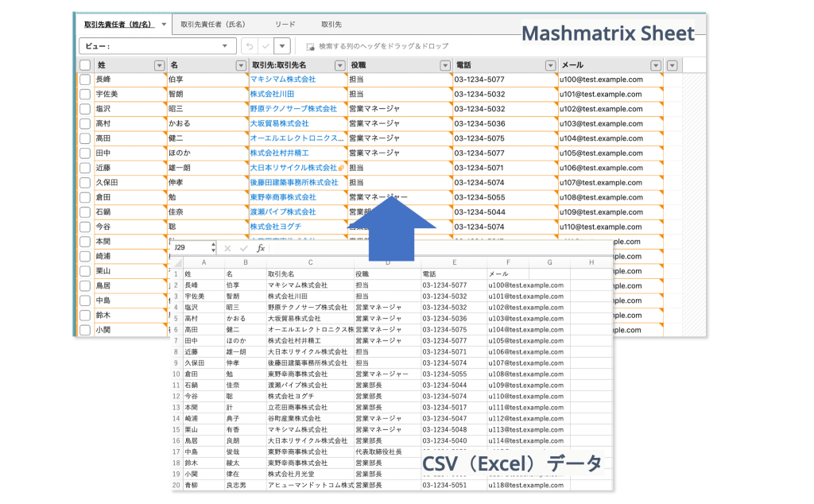Click the Excel name box stepper arrows
The width and height of the screenshot is (814, 504).
pos(212,248)
